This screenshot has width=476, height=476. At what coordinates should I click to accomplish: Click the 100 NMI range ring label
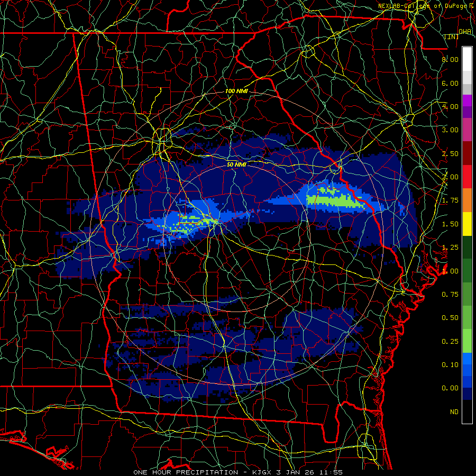point(236,91)
